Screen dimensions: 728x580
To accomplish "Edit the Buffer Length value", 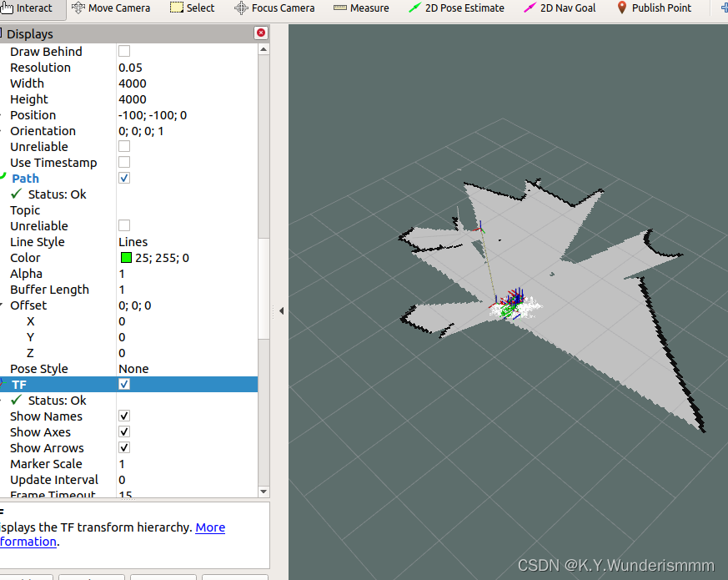I will click(x=187, y=289).
